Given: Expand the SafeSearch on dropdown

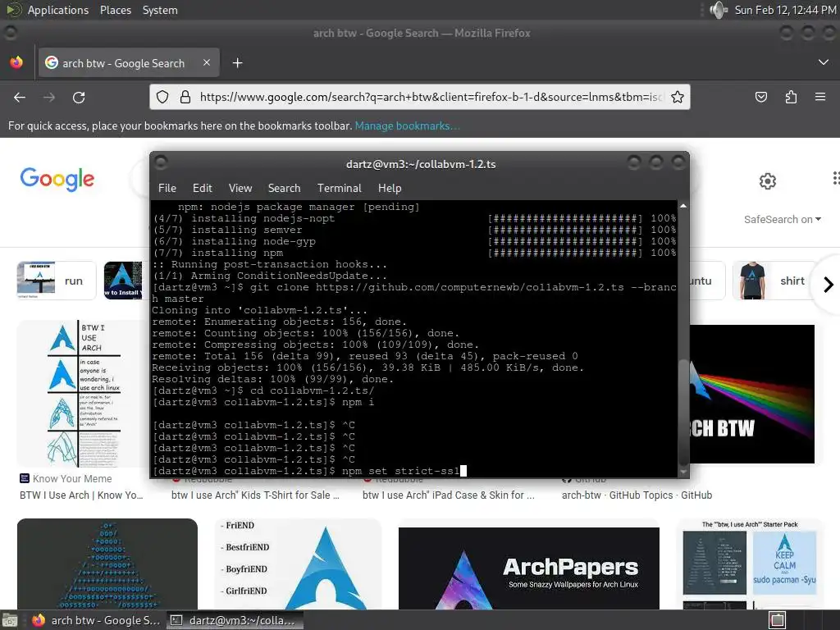Looking at the screenshot, I should (x=782, y=220).
